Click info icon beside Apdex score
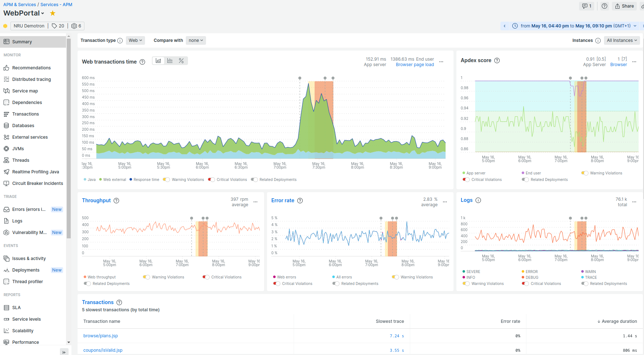Image resolution: width=644 pixels, height=355 pixels. [x=497, y=61]
